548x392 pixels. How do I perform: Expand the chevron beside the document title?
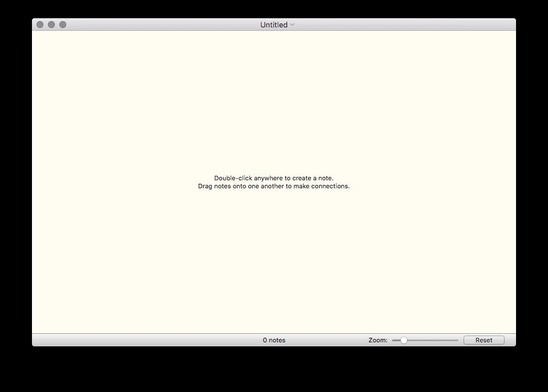[x=292, y=25]
